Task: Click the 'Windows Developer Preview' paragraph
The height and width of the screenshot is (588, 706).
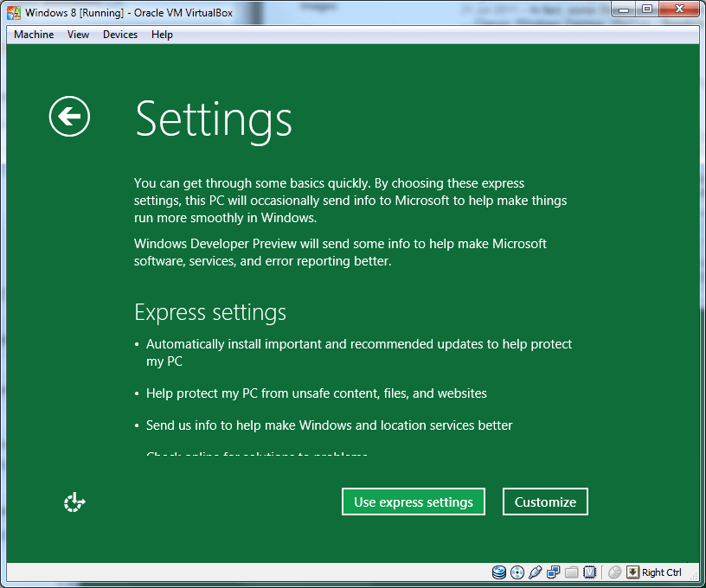Action: pos(340,252)
